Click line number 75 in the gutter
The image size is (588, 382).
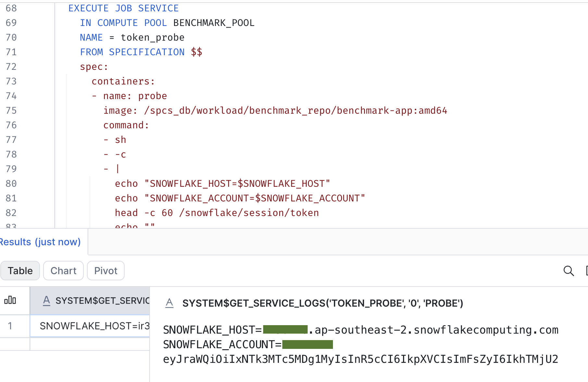click(11, 110)
